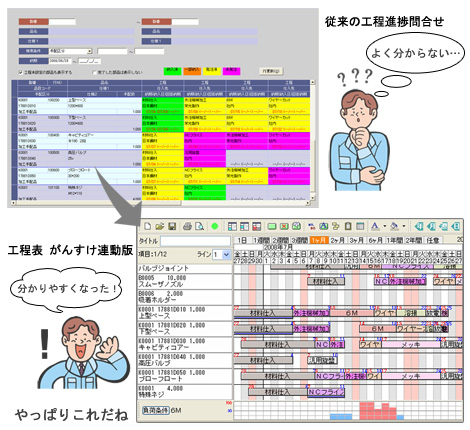
Task: Click the update button right of the color legend
Action: coord(271,71)
